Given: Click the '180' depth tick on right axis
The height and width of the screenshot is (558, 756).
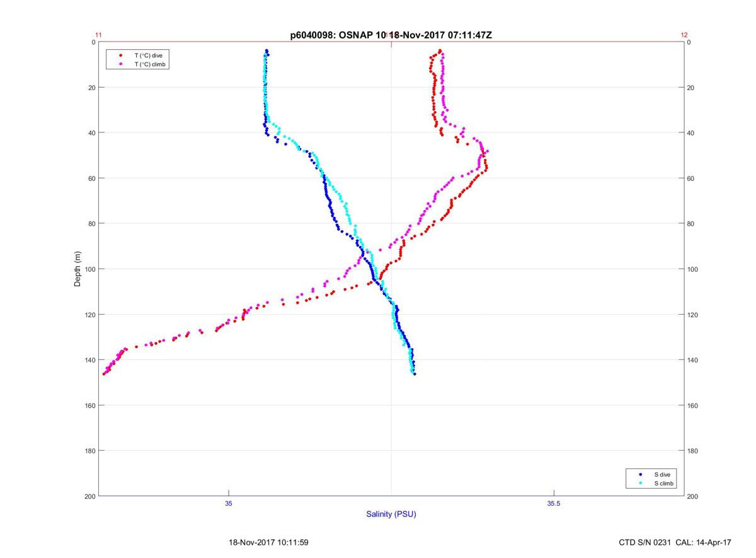Looking at the screenshot, I should point(693,451).
